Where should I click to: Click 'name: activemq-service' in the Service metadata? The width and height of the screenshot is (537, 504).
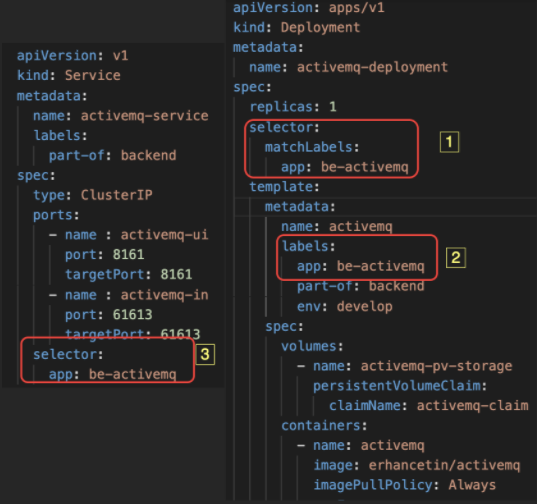(x=121, y=116)
